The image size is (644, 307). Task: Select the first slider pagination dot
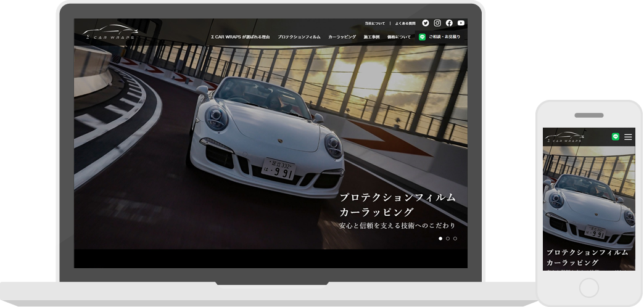[x=440, y=238]
